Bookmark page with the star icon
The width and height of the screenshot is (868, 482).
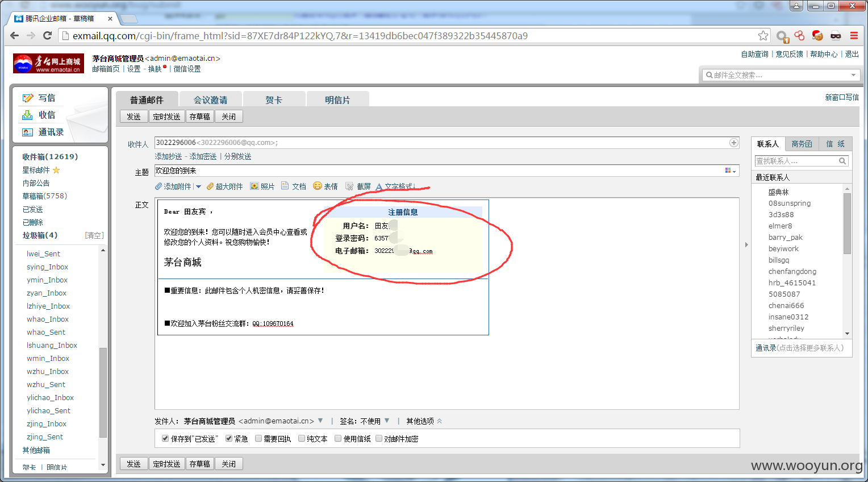click(x=763, y=36)
